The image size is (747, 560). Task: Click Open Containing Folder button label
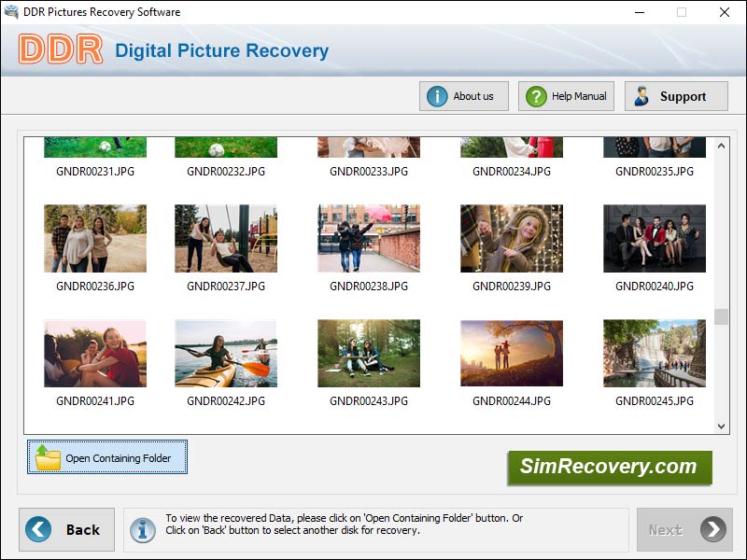[119, 458]
